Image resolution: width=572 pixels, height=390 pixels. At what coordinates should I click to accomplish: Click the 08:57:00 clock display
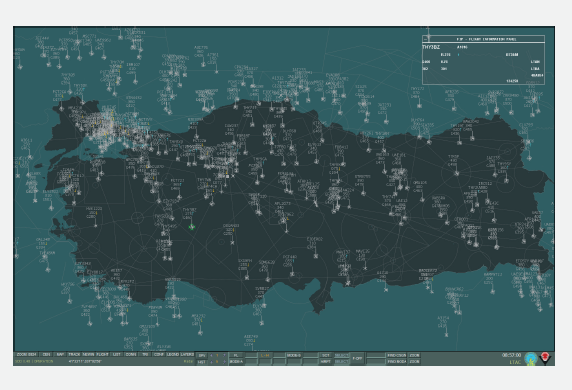coord(511,355)
